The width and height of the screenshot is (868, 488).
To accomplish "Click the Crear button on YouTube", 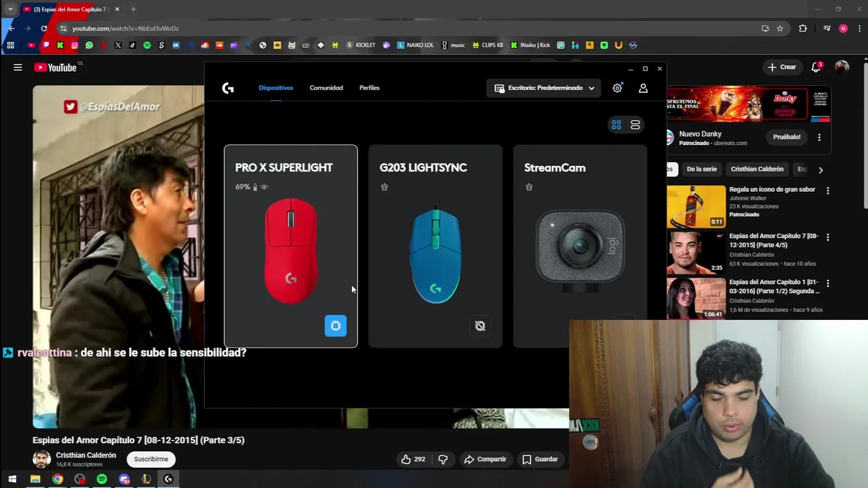I will 782,67.
